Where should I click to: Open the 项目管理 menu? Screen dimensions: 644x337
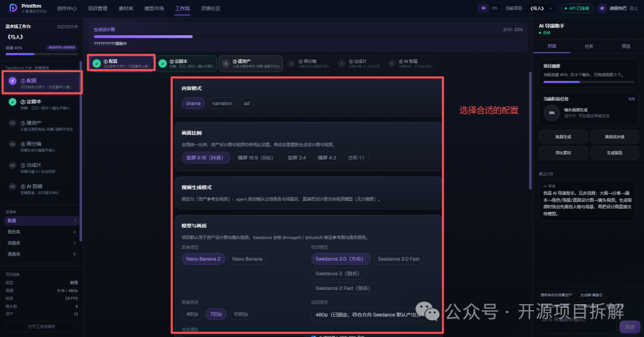pyautogui.click(x=98, y=8)
